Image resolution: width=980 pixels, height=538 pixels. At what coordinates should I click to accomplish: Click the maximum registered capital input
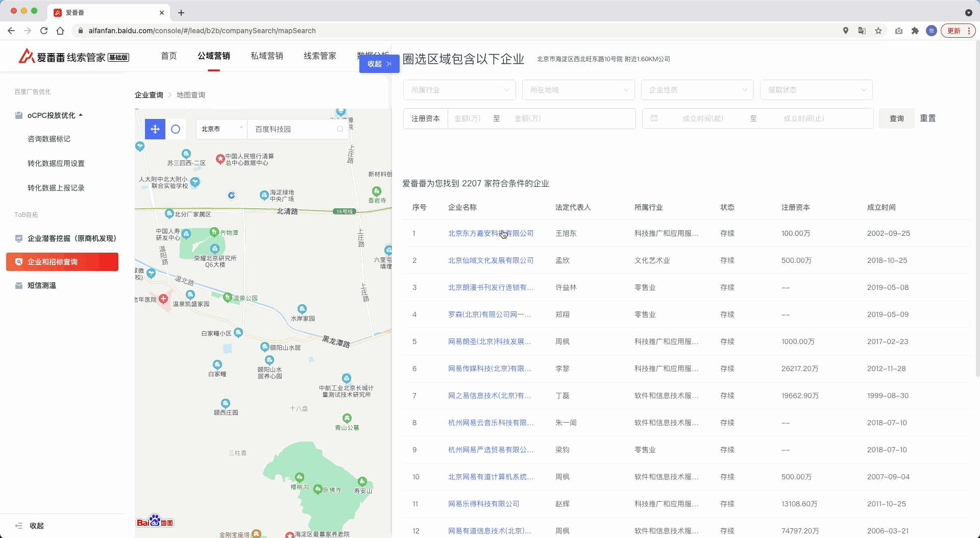pyautogui.click(x=528, y=118)
